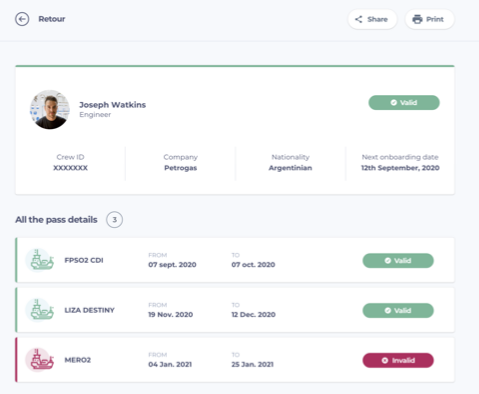Click the 19 Nov. 2020 from date

tap(170, 315)
